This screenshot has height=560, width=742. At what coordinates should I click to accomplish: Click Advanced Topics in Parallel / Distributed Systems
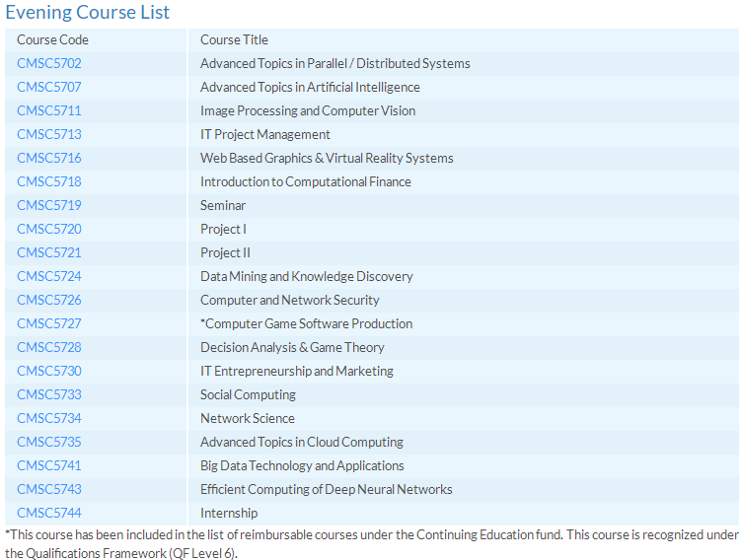[x=335, y=63]
